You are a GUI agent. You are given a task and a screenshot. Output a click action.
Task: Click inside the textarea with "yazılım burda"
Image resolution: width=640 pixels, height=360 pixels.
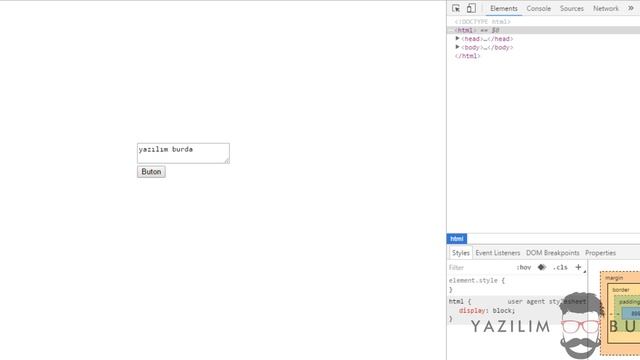(x=183, y=153)
